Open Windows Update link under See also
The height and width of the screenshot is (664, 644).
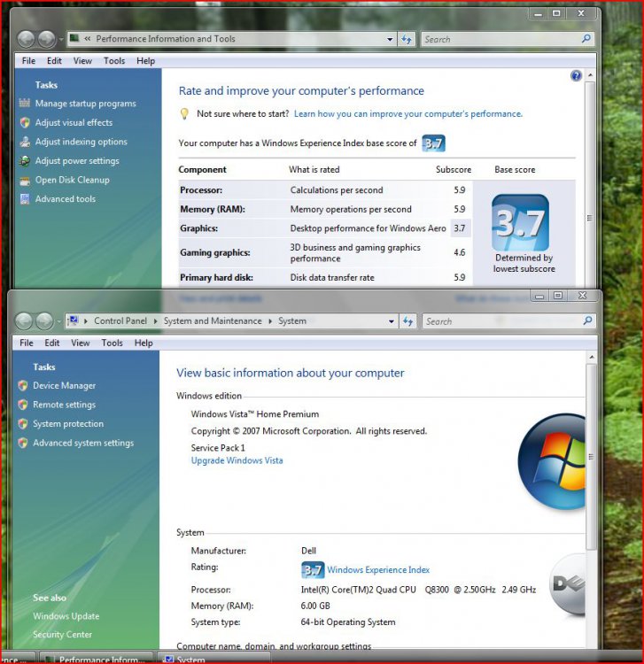pyautogui.click(x=66, y=616)
